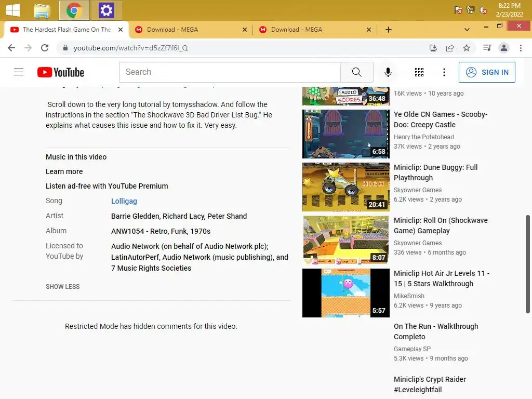The height and width of the screenshot is (399, 532).
Task: Open the Roll On 8:07 video thumbnail
Action: [345, 240]
